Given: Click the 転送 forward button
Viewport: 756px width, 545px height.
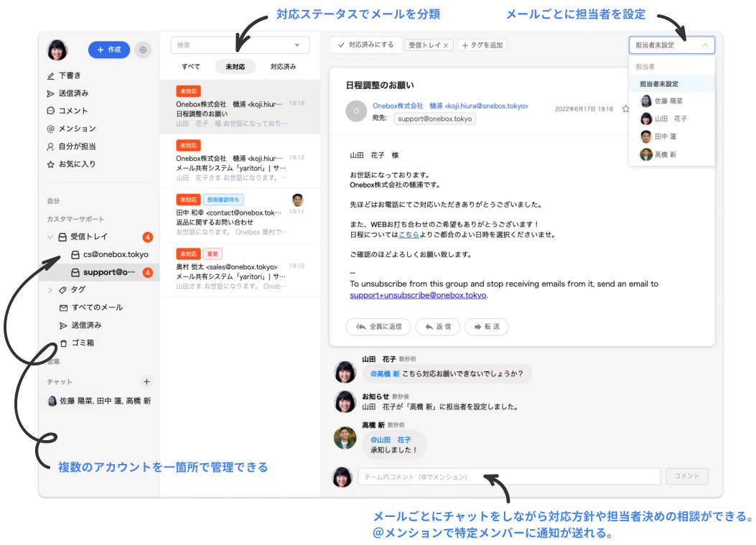Looking at the screenshot, I should 487,327.
